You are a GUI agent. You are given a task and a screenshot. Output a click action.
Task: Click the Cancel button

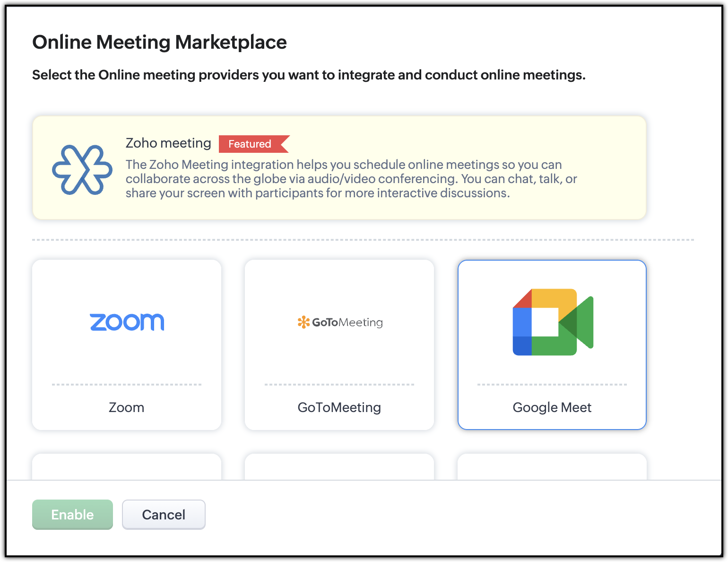(x=164, y=515)
